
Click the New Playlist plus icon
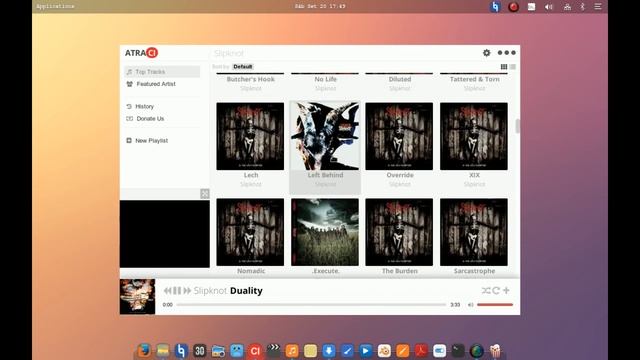[129, 140]
